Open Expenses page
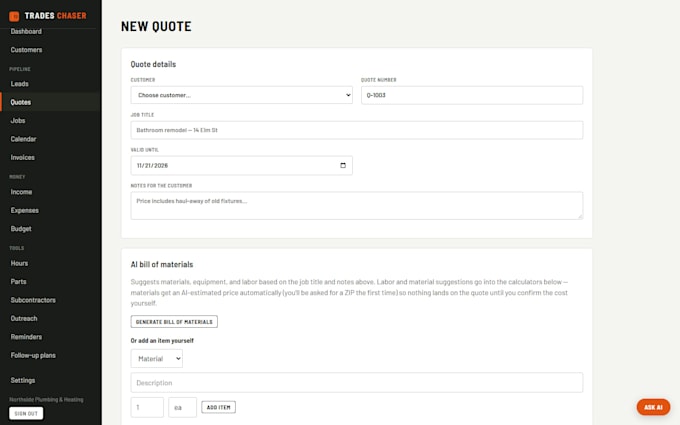680x425 pixels. 25,210
